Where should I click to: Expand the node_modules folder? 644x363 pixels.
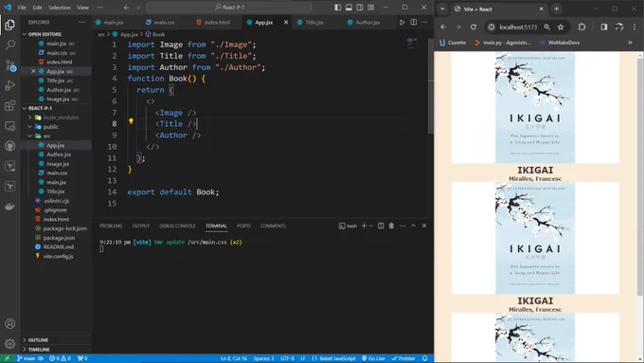click(x=30, y=118)
